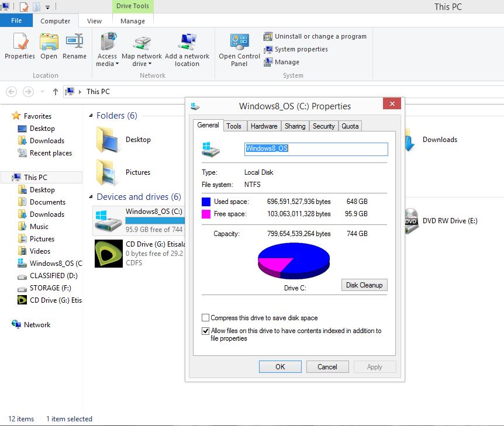Collapse Devices and drives (6) group

91,196
